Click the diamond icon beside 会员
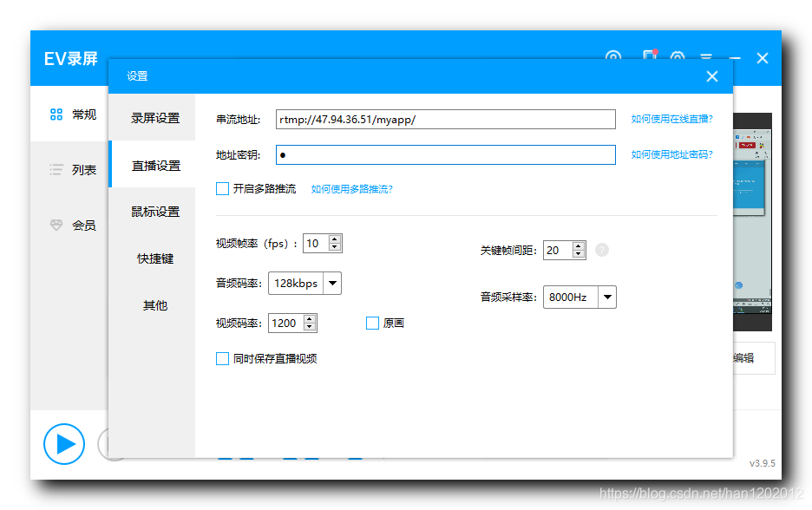The image size is (812, 510). tap(56, 225)
